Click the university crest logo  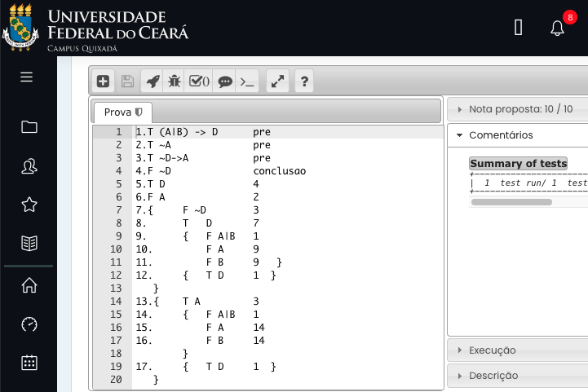tap(20, 28)
